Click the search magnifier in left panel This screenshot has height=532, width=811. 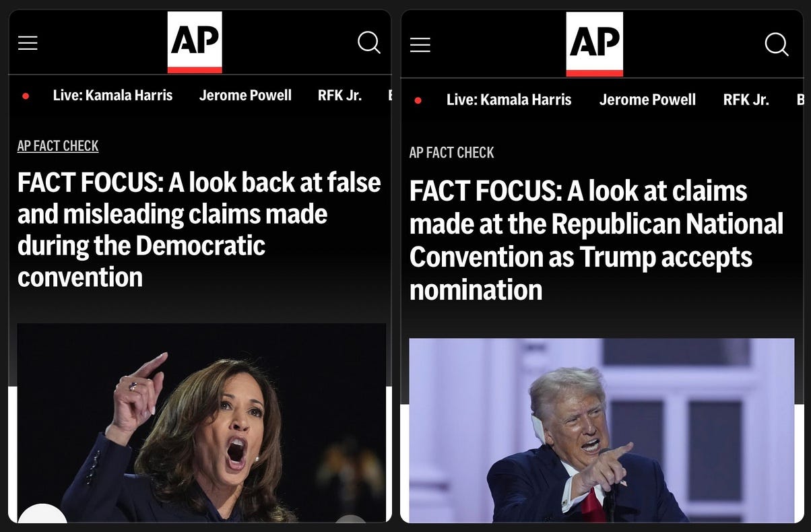(369, 43)
